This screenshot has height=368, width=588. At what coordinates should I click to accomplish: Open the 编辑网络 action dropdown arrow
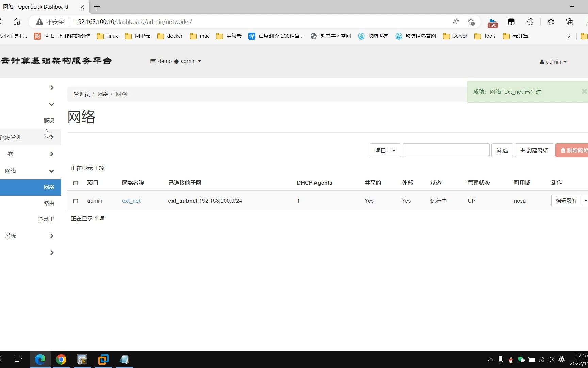[585, 201]
